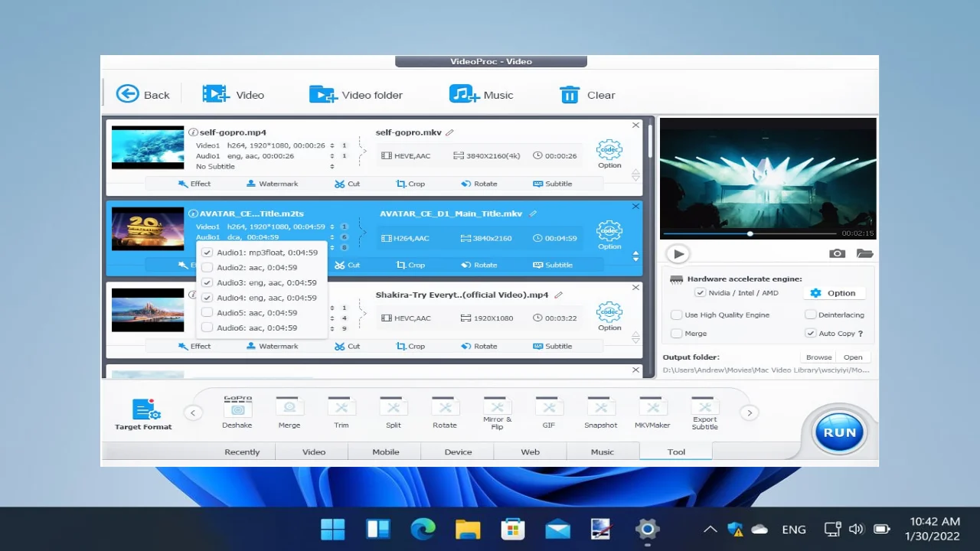Open codec Option for Shakira video

click(x=609, y=317)
